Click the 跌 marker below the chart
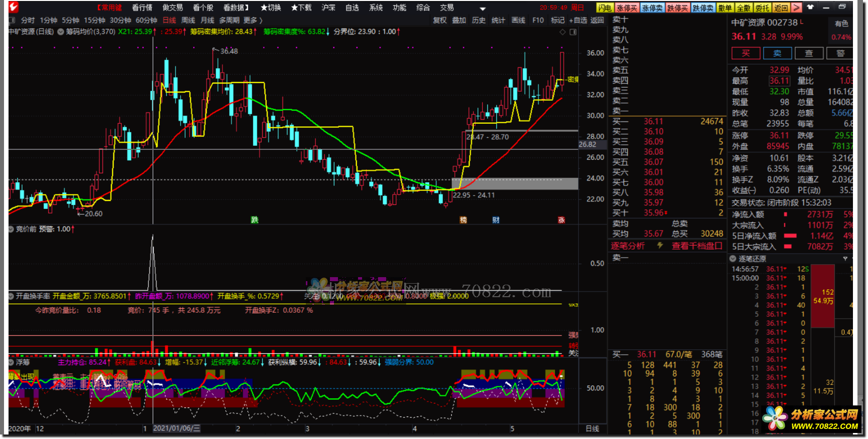The height and width of the screenshot is (439, 868). tap(255, 220)
